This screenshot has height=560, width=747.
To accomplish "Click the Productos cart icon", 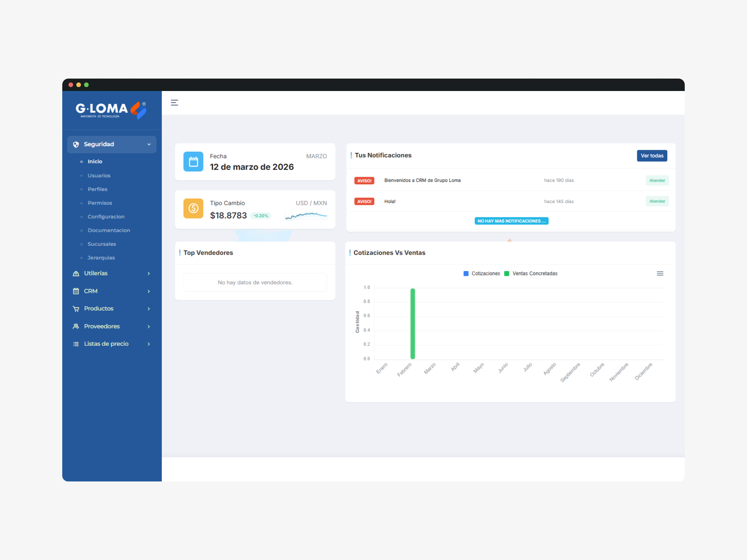I will pos(76,309).
